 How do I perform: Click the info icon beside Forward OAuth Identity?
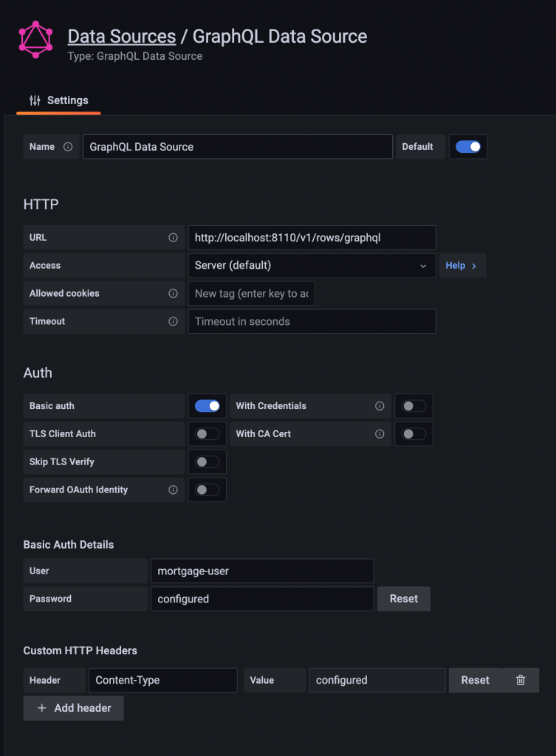pos(174,489)
